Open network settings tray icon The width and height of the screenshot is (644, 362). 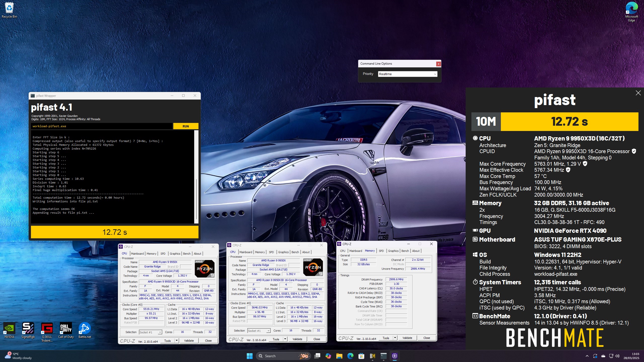pos(611,356)
